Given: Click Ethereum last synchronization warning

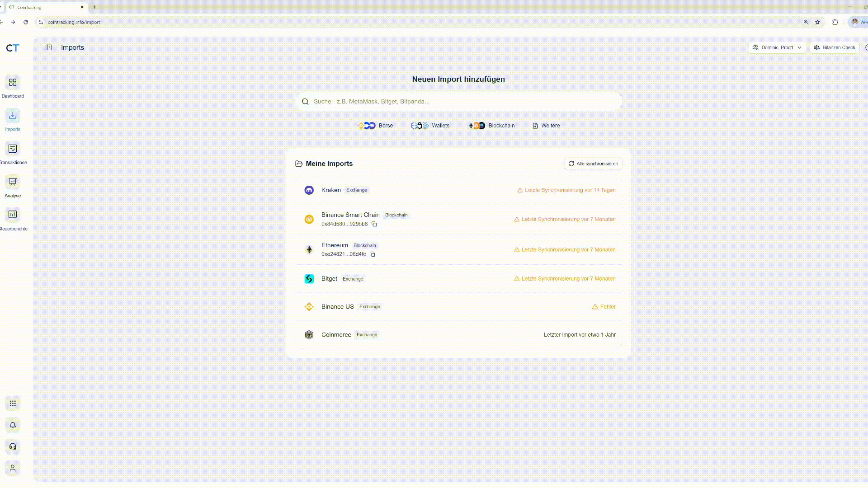Looking at the screenshot, I should (565, 250).
